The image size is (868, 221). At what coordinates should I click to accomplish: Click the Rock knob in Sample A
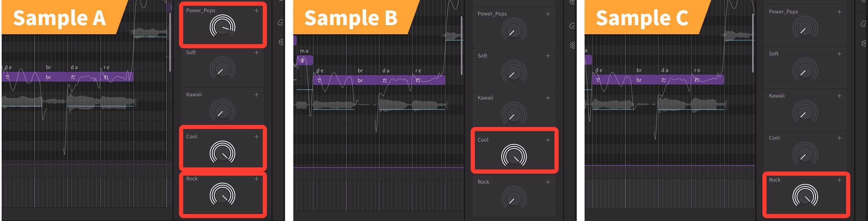pyautogui.click(x=222, y=195)
